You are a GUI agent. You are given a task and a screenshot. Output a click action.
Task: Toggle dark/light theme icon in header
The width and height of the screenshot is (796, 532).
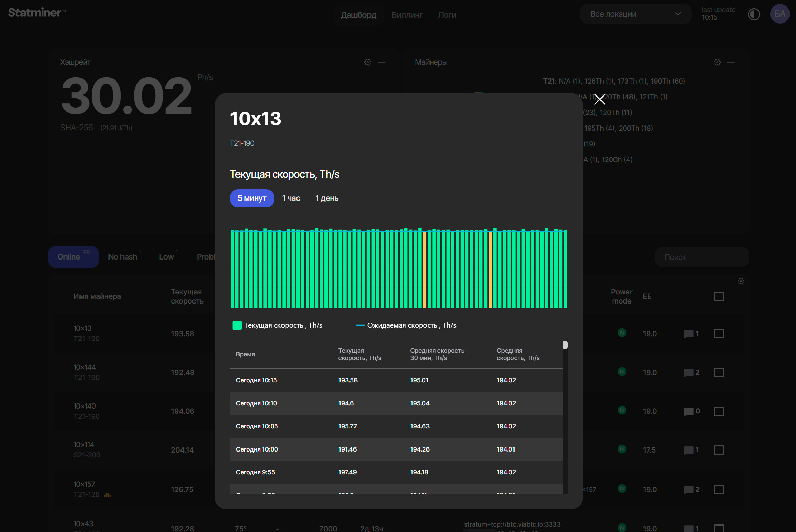pyautogui.click(x=754, y=14)
